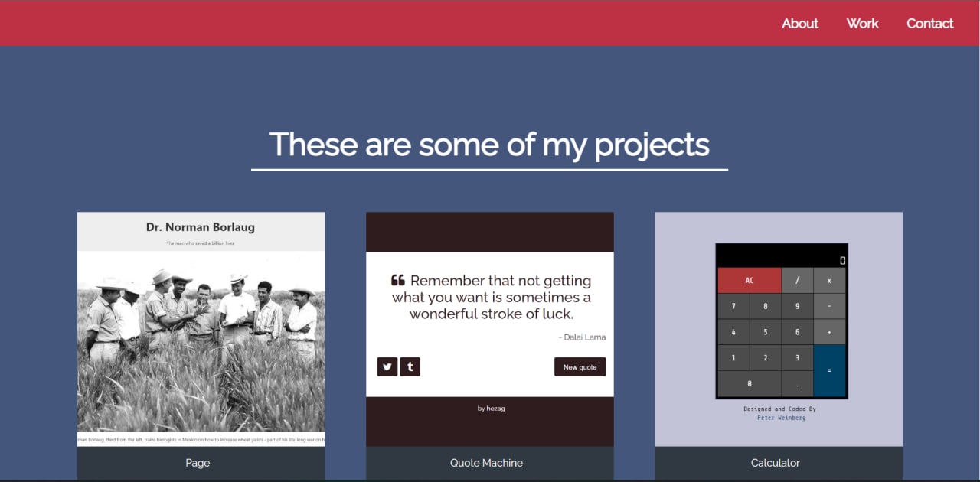Click the 8 key on the calculator
Viewport: 980px width, 482px height.
(x=765, y=306)
